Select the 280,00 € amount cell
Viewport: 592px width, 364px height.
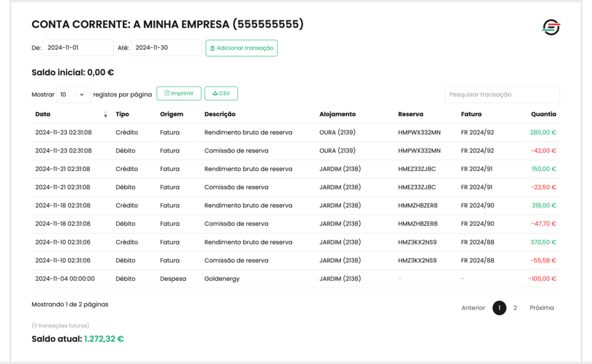(543, 132)
